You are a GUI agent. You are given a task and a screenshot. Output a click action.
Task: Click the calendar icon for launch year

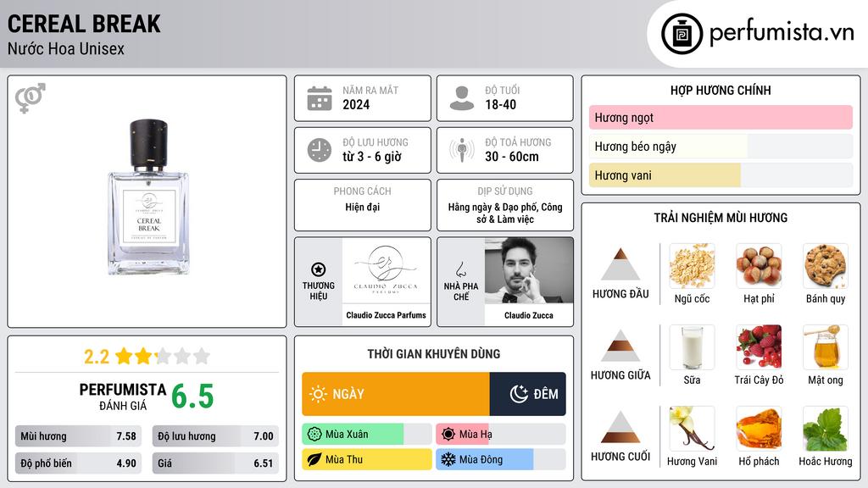320,98
